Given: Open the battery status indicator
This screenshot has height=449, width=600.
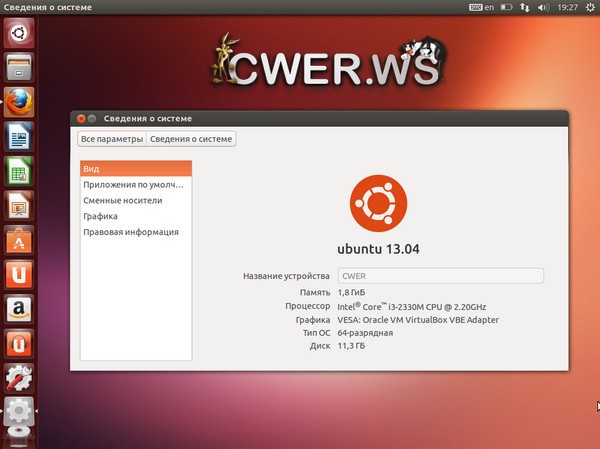Looking at the screenshot, I should (507, 8).
